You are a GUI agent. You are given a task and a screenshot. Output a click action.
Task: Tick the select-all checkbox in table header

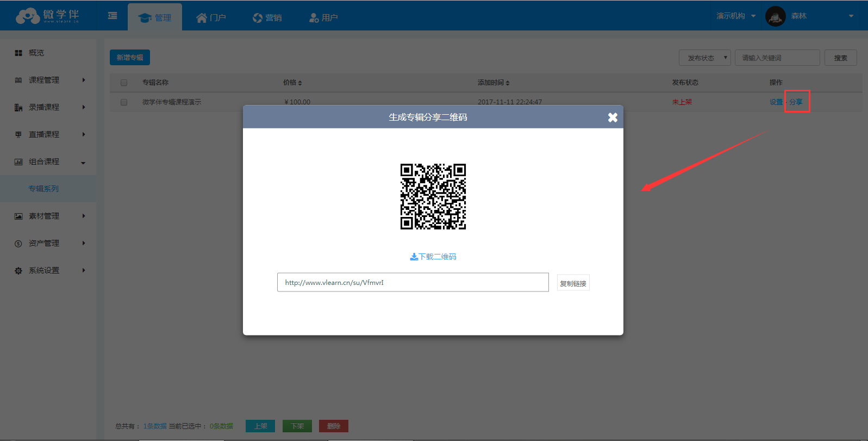[124, 83]
